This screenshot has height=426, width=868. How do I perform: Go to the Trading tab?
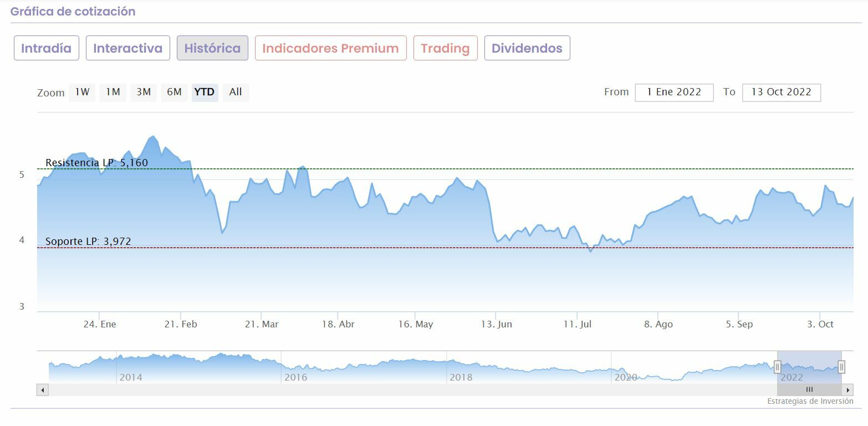pos(445,48)
